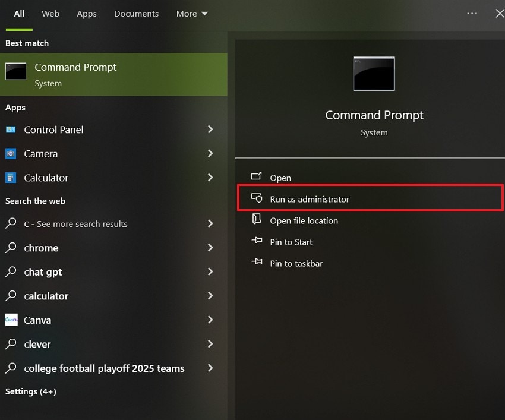The height and width of the screenshot is (420, 505).
Task: Switch to the Apps tab
Action: tap(86, 14)
